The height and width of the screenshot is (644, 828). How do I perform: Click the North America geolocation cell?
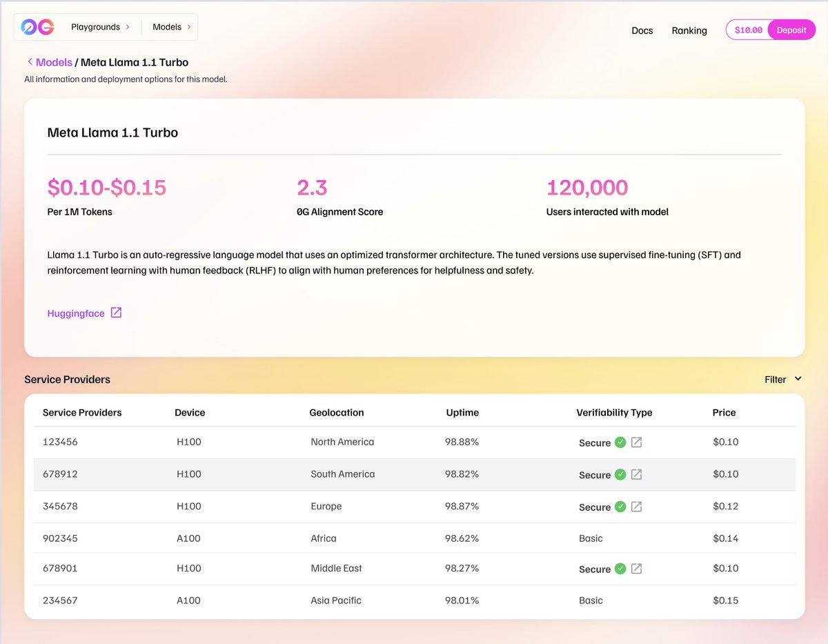tap(342, 442)
